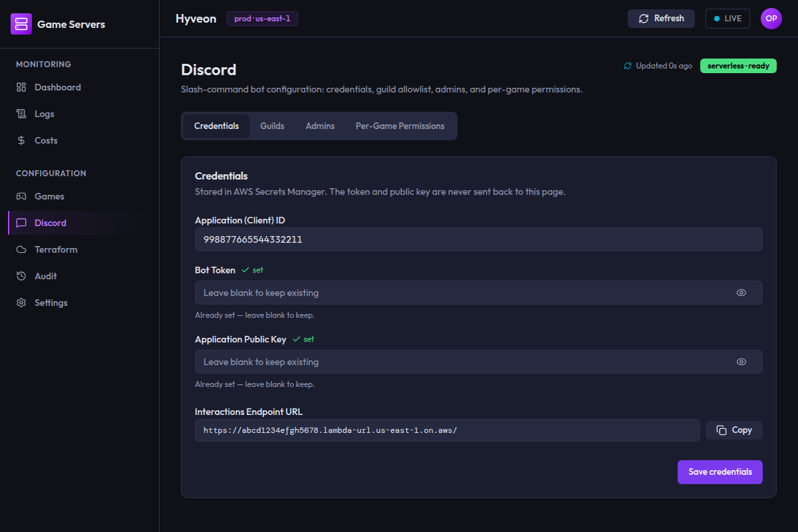Click the Logs scroll icon
The height and width of the screenshot is (532, 798).
tap(21, 114)
